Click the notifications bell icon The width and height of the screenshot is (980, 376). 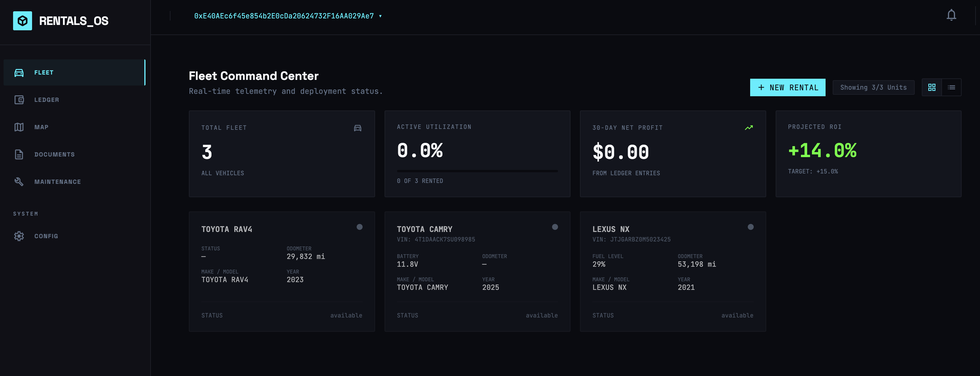coord(951,15)
